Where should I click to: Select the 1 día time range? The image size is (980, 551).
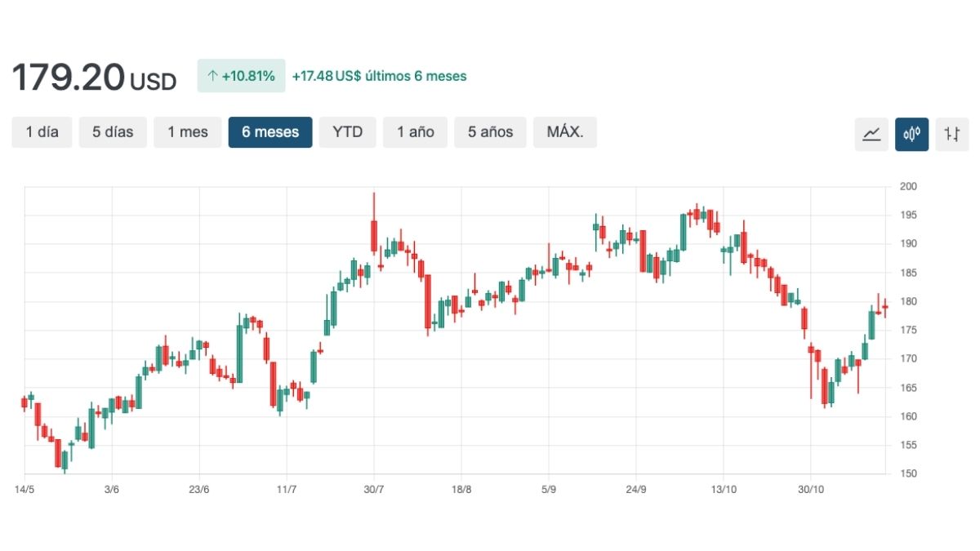pos(42,132)
